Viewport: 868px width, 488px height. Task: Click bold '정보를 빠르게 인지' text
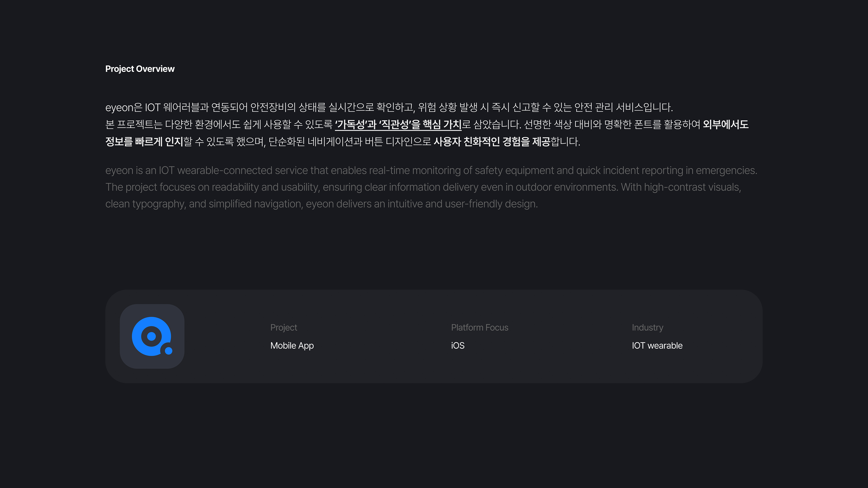click(x=144, y=142)
